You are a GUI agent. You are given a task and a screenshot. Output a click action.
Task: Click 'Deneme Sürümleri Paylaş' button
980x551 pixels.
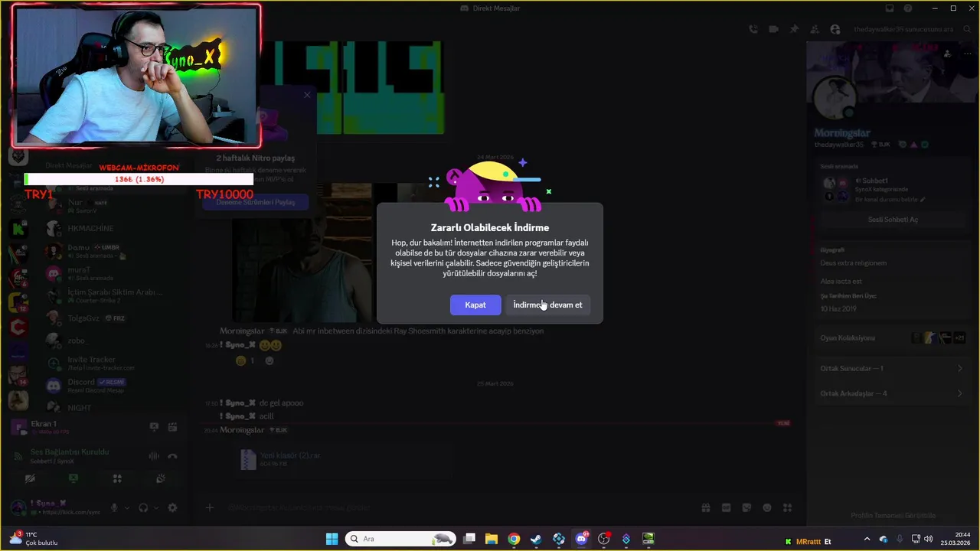click(255, 202)
